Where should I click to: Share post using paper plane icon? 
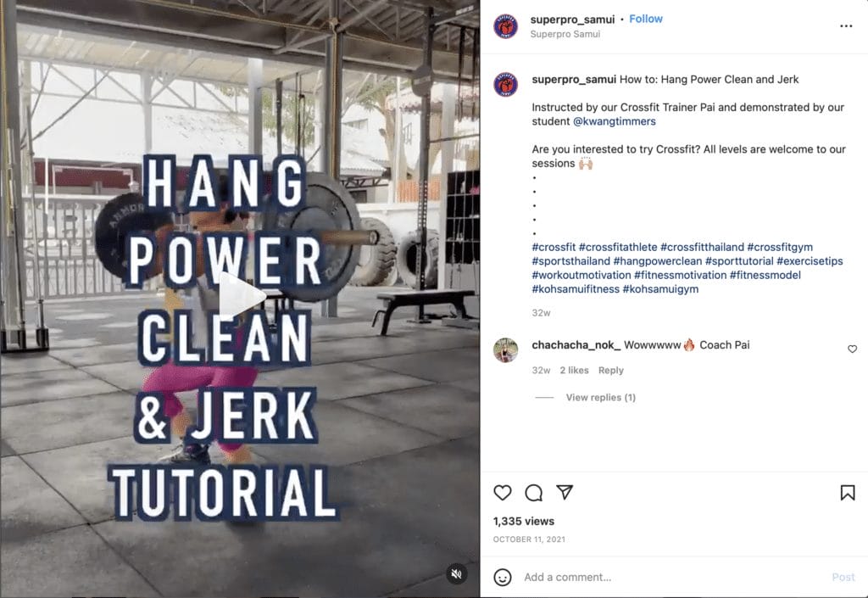coord(565,492)
